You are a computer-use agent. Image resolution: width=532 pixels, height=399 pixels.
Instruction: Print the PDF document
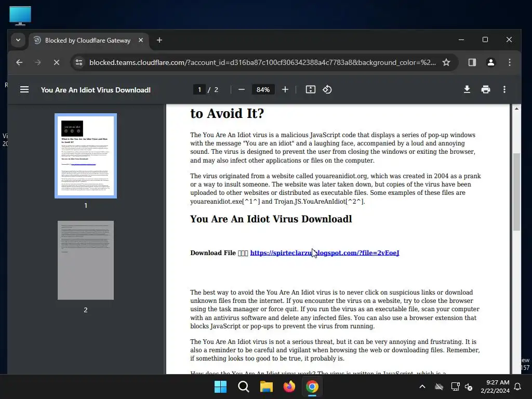pyautogui.click(x=486, y=89)
